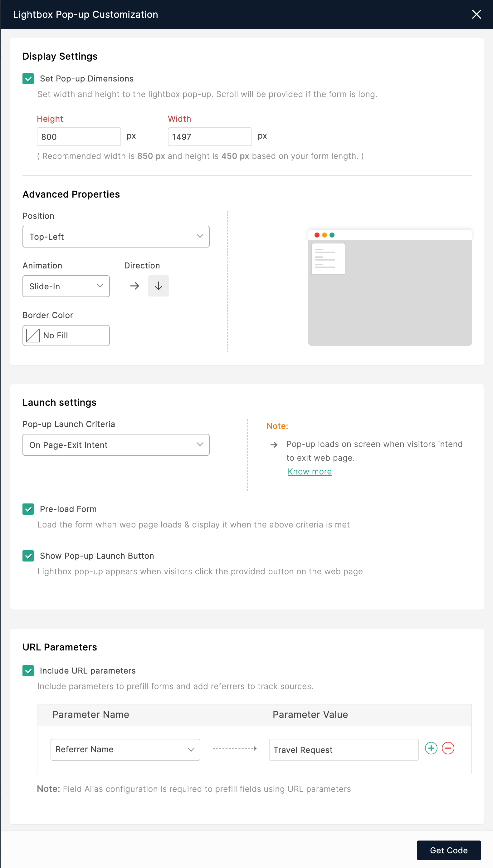
Task: Open the Know more link
Action: tap(310, 471)
